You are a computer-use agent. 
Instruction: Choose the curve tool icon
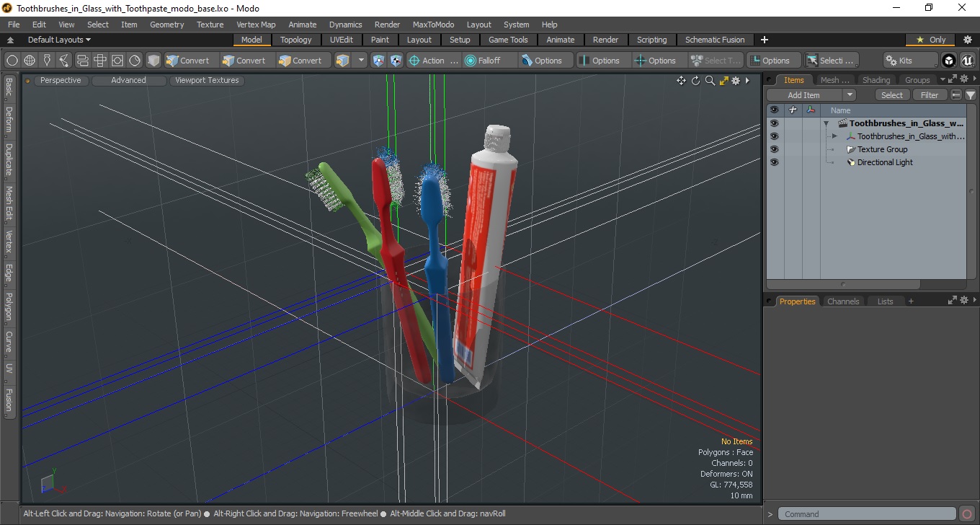coord(64,61)
